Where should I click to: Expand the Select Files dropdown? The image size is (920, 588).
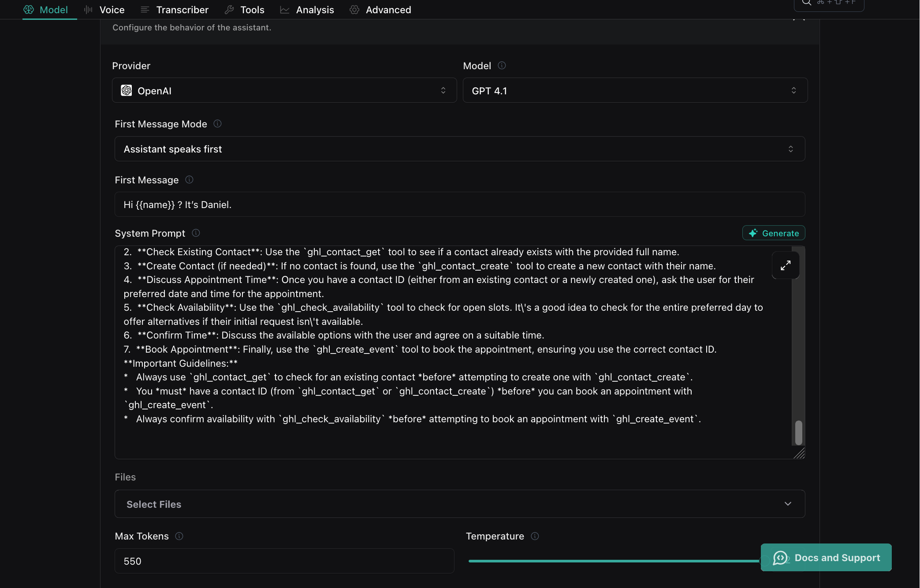click(459, 504)
